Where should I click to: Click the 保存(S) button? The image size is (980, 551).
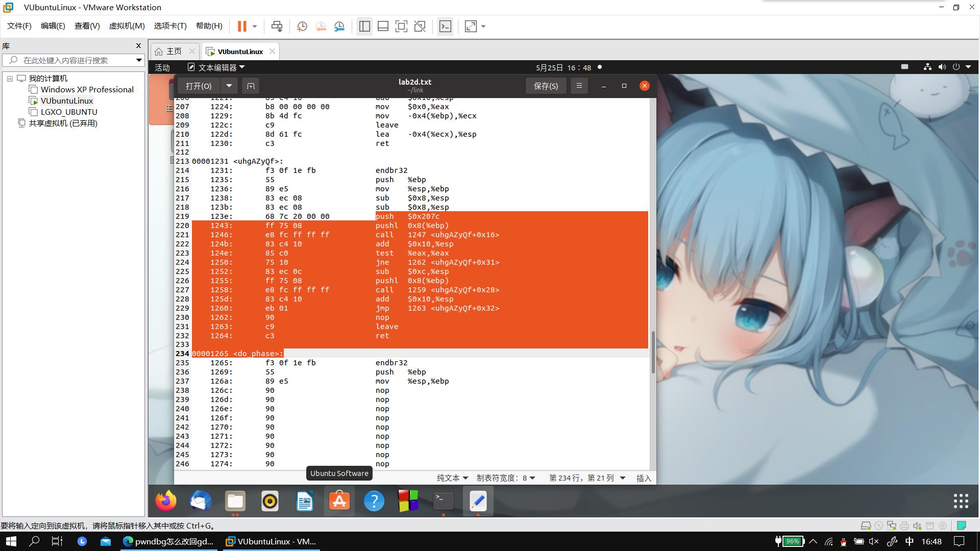(x=546, y=86)
